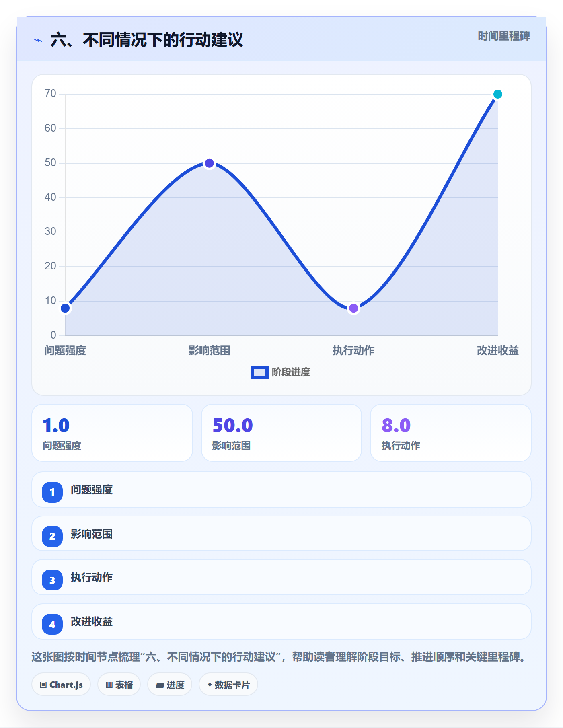Open the 改进收益 list row text
The image size is (563, 728).
tap(92, 622)
